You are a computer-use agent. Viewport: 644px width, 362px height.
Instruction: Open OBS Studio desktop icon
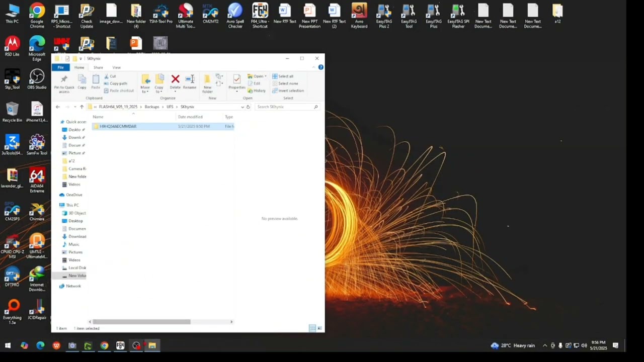(37, 79)
